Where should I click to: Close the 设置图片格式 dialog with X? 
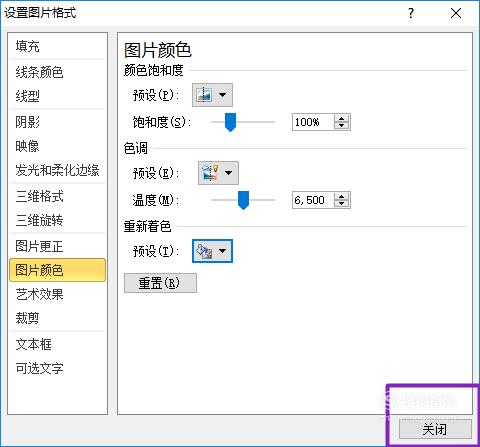click(456, 13)
